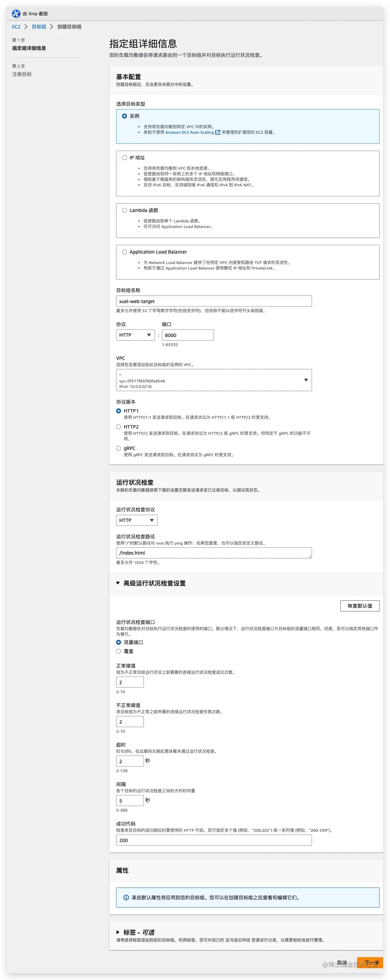
Task: Click the 目标组名称 input field
Action: coord(214,301)
